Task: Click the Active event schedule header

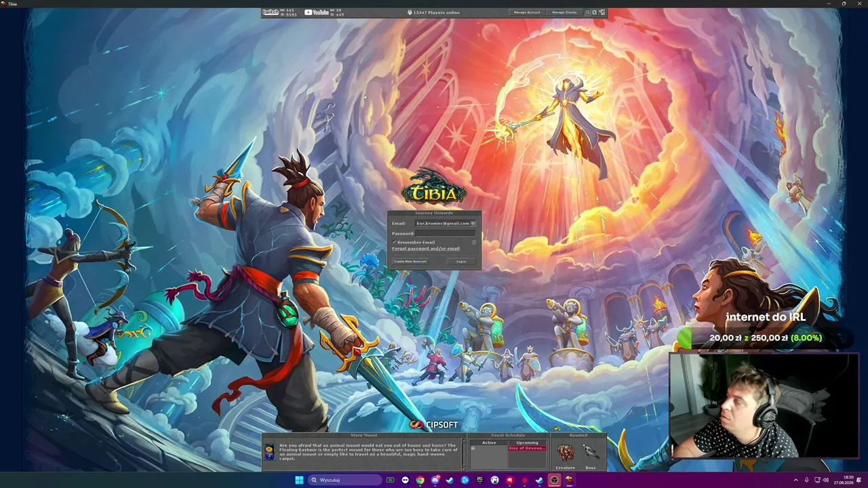Action: [489, 443]
